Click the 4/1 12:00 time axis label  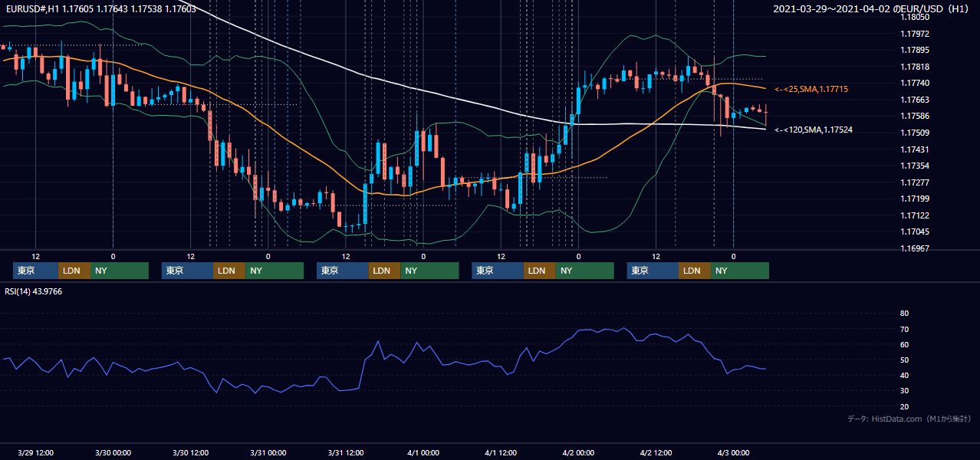pyautogui.click(x=501, y=452)
